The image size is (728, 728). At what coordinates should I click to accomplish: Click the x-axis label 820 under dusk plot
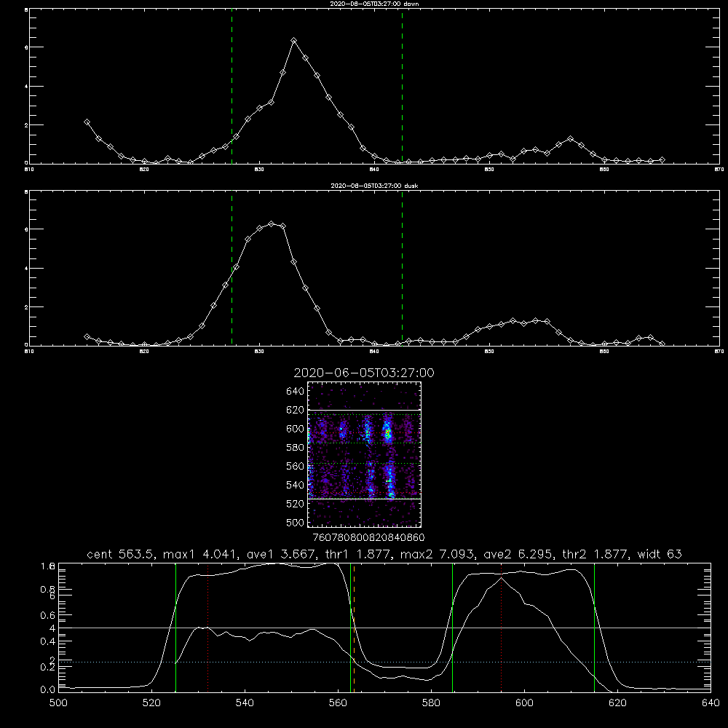point(144,352)
